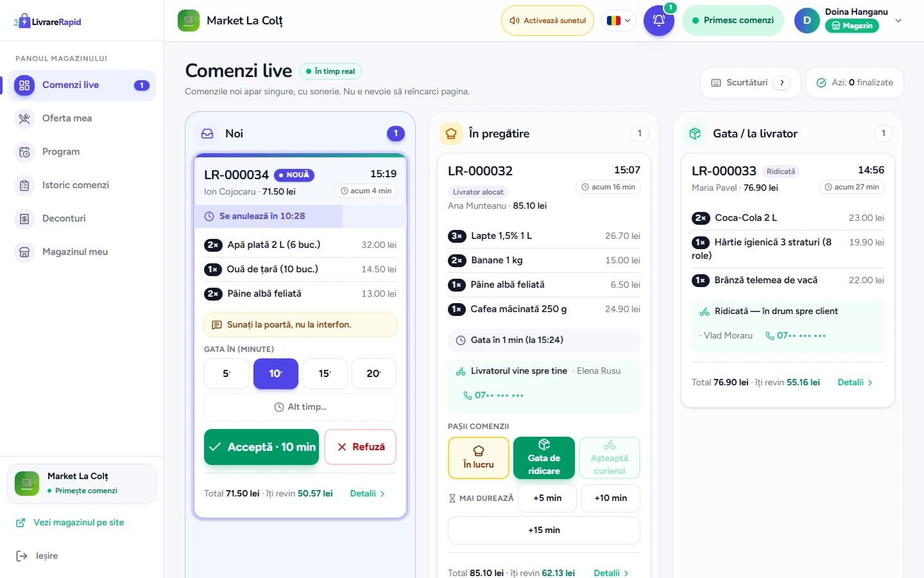924x578 pixels.
Task: Go to Oferta mea section
Action: [81, 118]
